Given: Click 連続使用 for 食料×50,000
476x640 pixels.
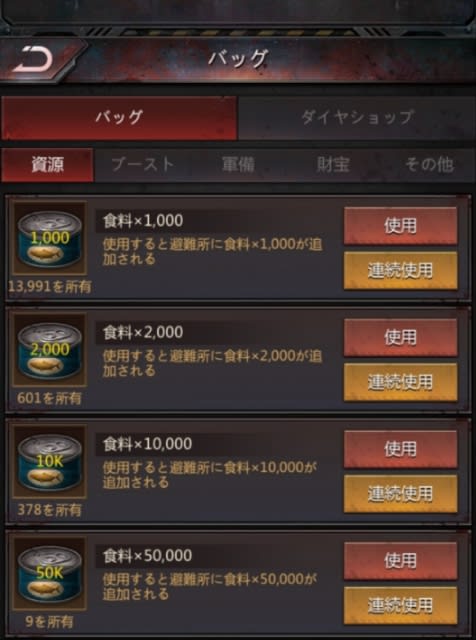Looking at the screenshot, I should [x=400, y=605].
